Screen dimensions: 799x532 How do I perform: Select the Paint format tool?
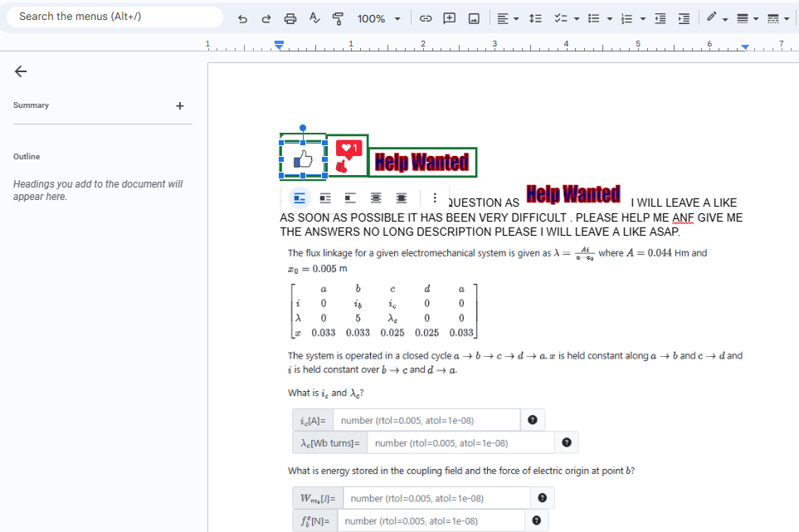pyautogui.click(x=337, y=19)
